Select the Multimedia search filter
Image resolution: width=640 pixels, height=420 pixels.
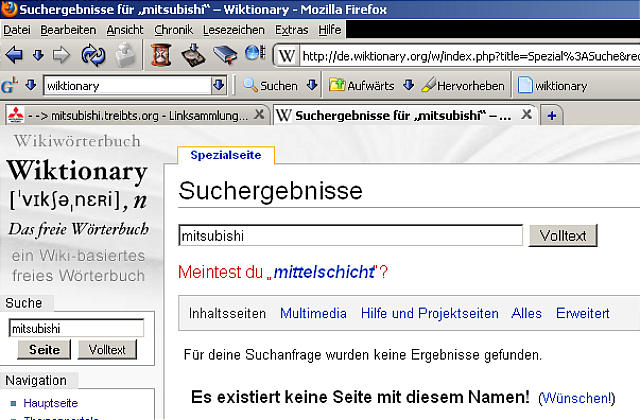point(314,313)
